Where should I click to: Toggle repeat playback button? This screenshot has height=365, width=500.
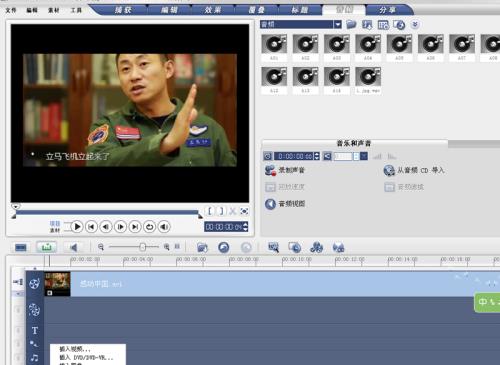(149, 227)
